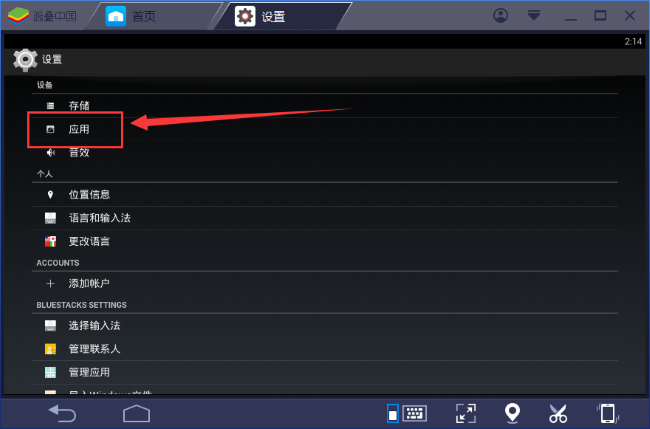Click the fullscreen expand icon

pyautogui.click(x=466, y=413)
